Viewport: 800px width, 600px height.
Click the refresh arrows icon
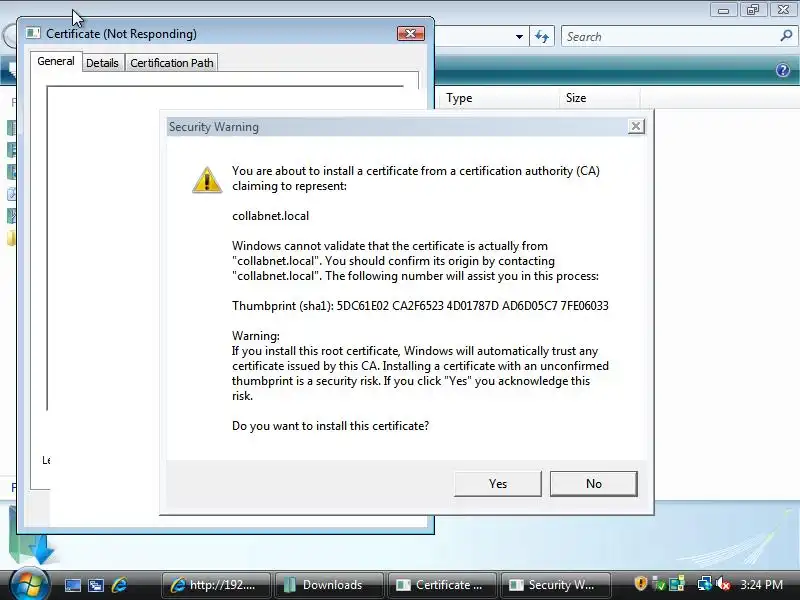(x=542, y=37)
